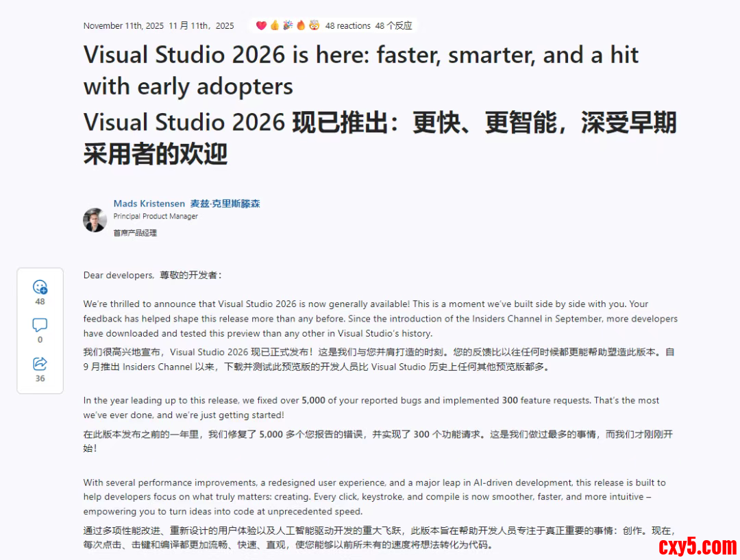Click the paragraph starting '在此版本发布之前的一年里'

point(378,441)
